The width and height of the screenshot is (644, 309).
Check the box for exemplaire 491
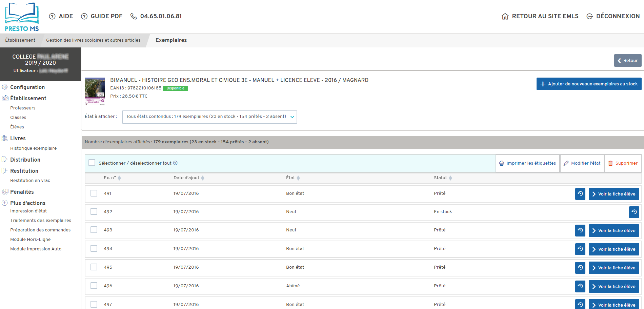94,193
